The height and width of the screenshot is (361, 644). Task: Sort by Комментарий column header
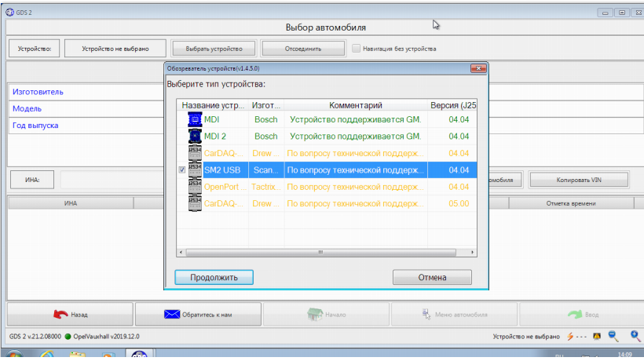(356, 105)
